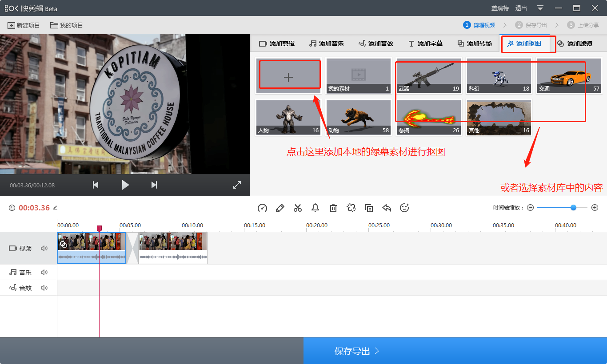Image resolution: width=607 pixels, height=364 pixels.
Task: Click the 退出 logout link
Action: 521,8
